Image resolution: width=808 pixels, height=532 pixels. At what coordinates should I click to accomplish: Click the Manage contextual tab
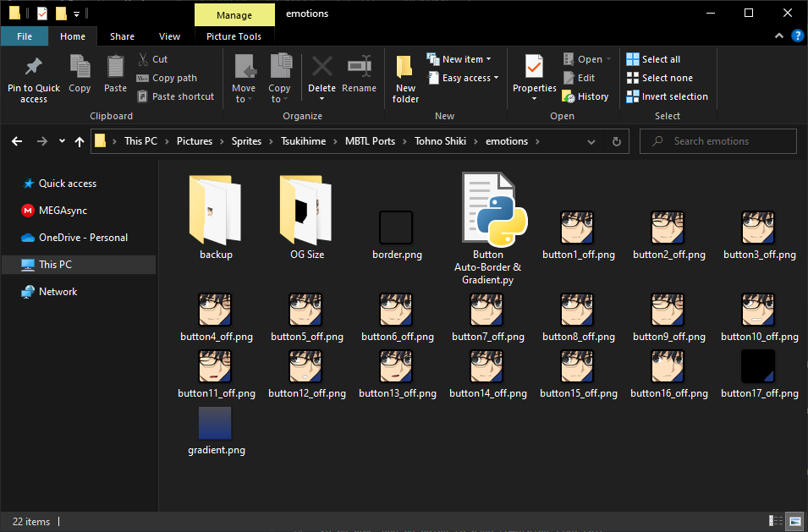click(x=234, y=15)
